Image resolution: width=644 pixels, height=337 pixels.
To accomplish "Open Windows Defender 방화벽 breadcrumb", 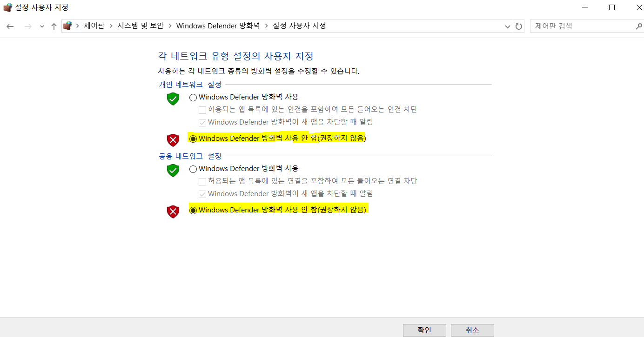I will click(x=218, y=26).
